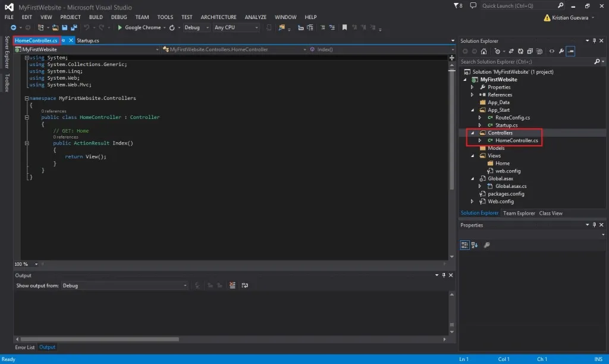Click the Home icon in Solution Explorer

click(484, 51)
